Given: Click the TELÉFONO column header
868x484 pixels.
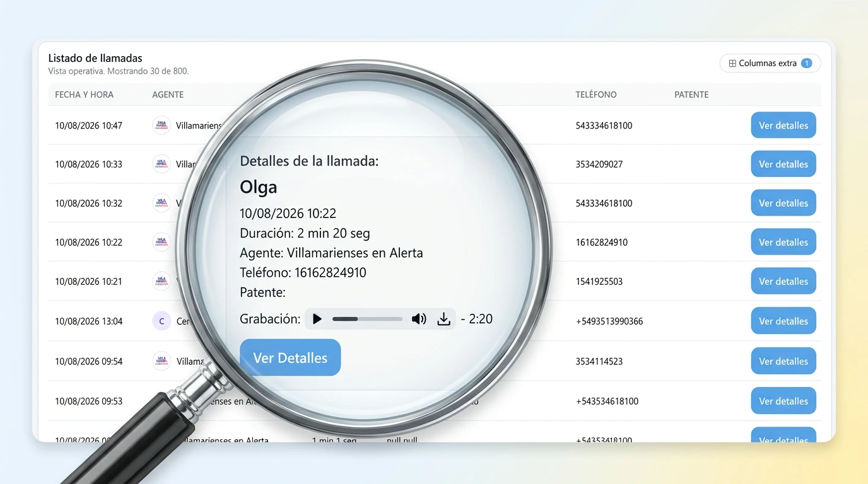Looking at the screenshot, I should pos(596,95).
